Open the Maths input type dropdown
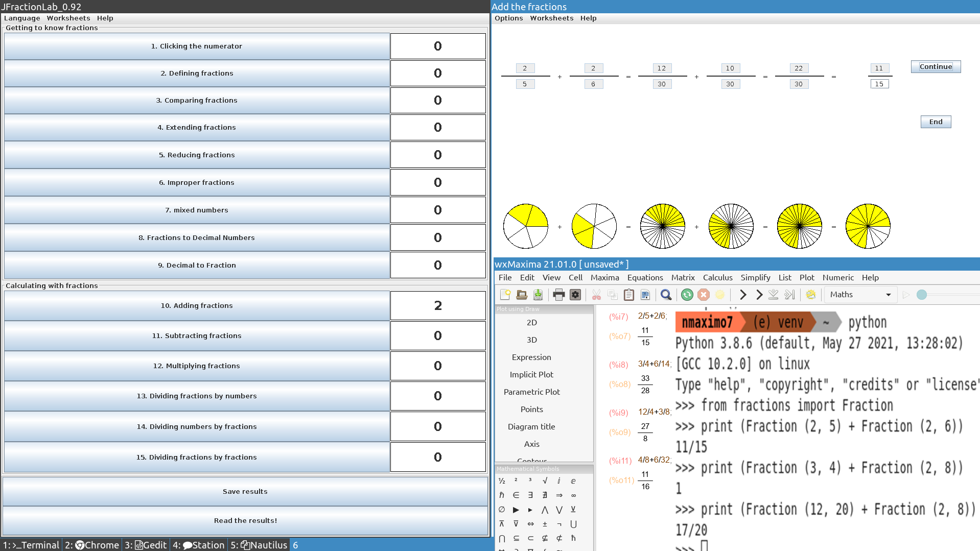Screen dimensions: 980x551 point(860,295)
